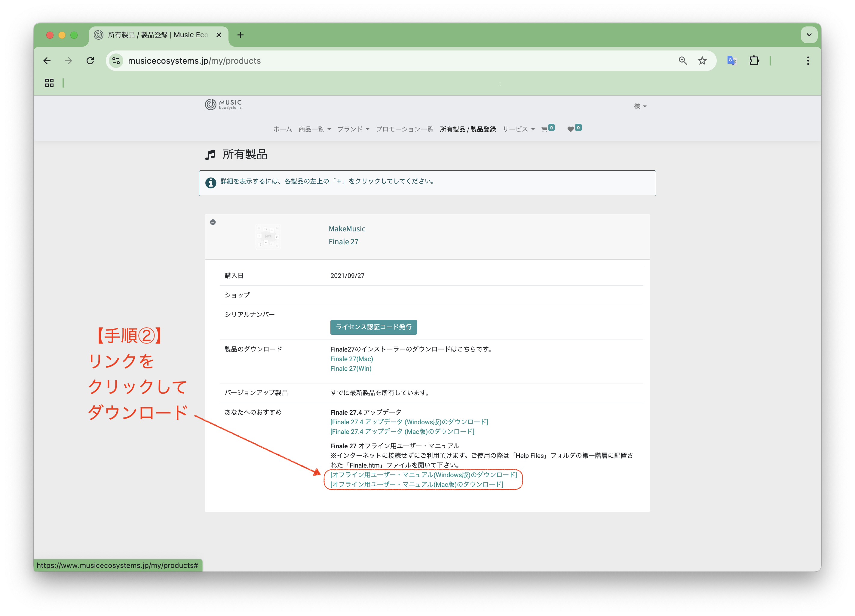Open the wishlist heart icon
Screen dimensions: 855x616
click(x=575, y=129)
